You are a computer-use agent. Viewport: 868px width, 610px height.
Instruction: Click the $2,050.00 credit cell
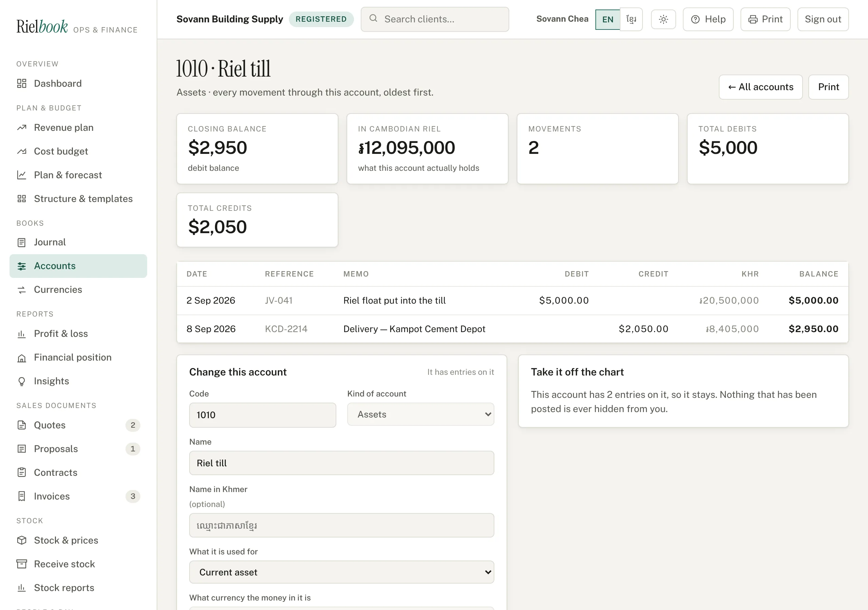coord(644,329)
